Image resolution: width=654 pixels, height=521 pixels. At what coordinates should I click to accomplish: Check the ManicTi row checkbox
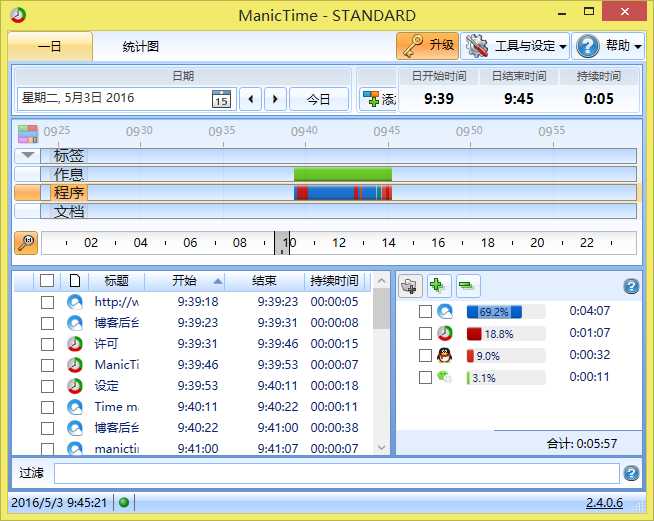coord(48,365)
